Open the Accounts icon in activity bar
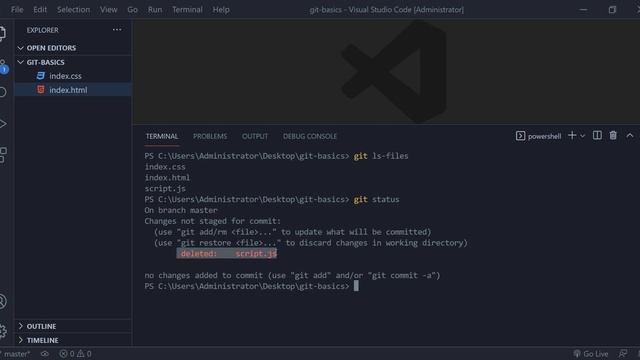Viewport: 640px width, 360px height. tap(2, 301)
